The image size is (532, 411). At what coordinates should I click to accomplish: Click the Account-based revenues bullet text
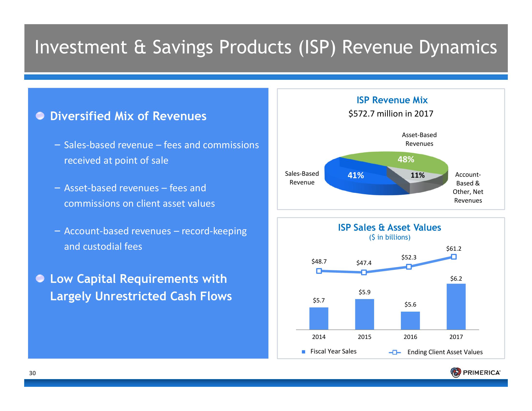pyautogui.click(x=155, y=239)
